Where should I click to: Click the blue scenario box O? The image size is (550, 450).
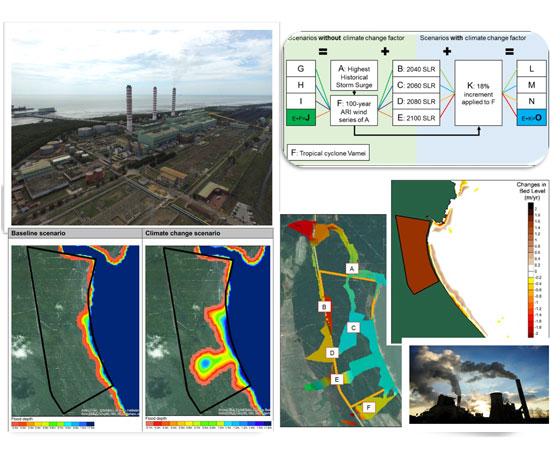click(531, 117)
